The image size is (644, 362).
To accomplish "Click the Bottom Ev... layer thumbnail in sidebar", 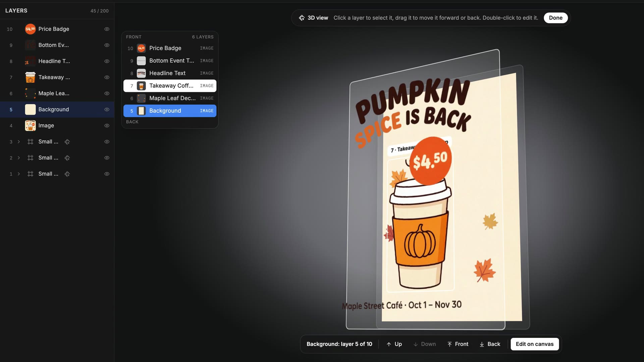I will click(30, 45).
